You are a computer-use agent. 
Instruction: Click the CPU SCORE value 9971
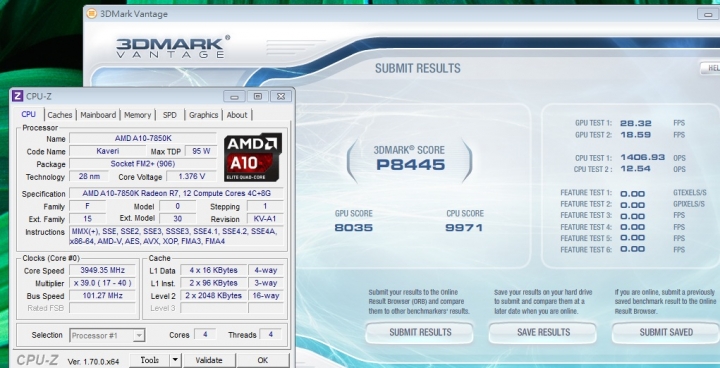pos(464,227)
